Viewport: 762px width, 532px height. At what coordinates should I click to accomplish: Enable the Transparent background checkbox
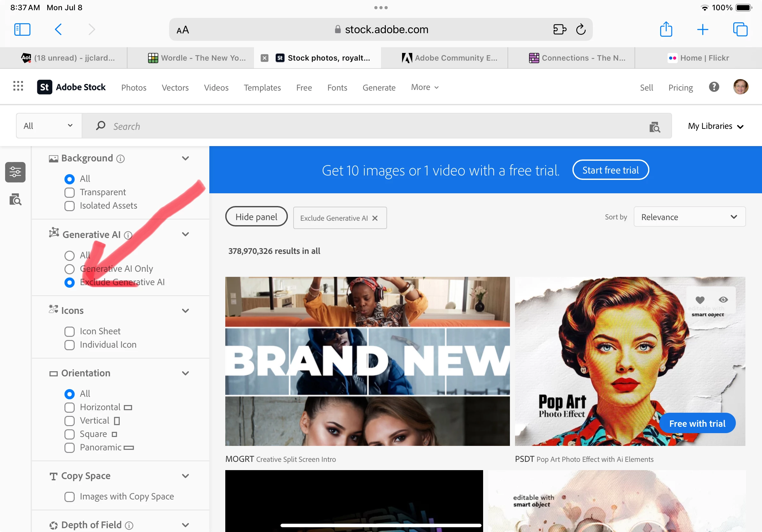click(69, 192)
